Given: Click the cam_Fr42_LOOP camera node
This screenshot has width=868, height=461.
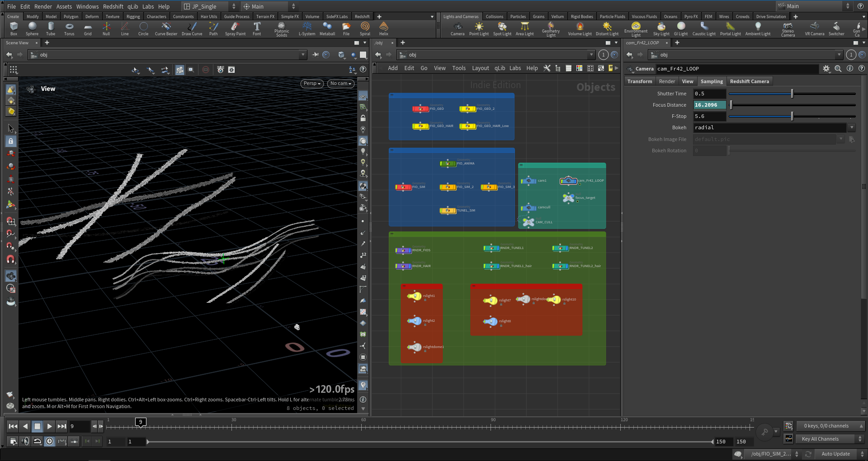Looking at the screenshot, I should click(568, 181).
